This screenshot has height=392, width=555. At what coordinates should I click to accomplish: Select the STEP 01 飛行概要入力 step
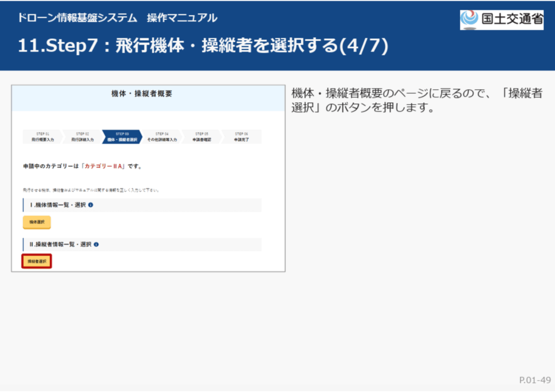point(43,136)
